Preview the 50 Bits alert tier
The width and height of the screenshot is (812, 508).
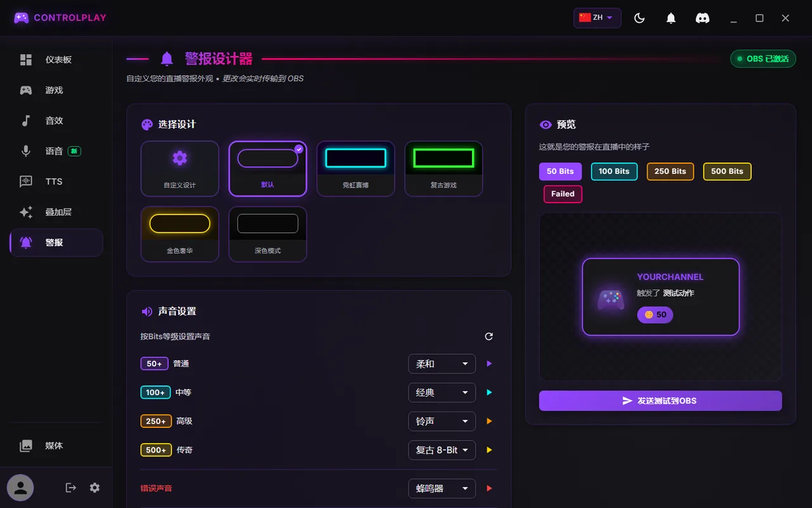click(560, 171)
